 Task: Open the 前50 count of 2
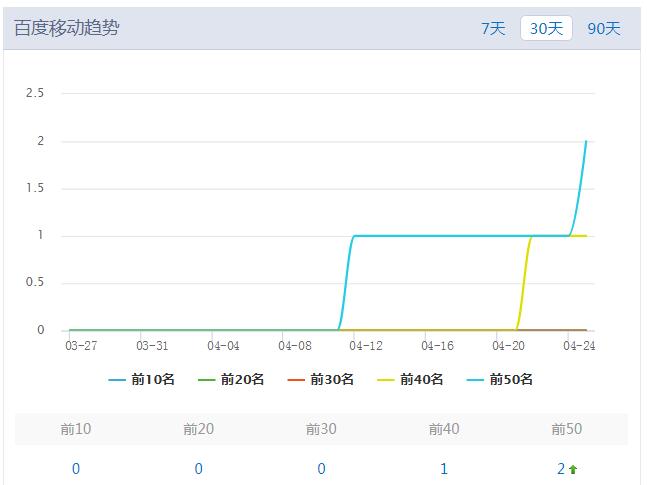561,468
